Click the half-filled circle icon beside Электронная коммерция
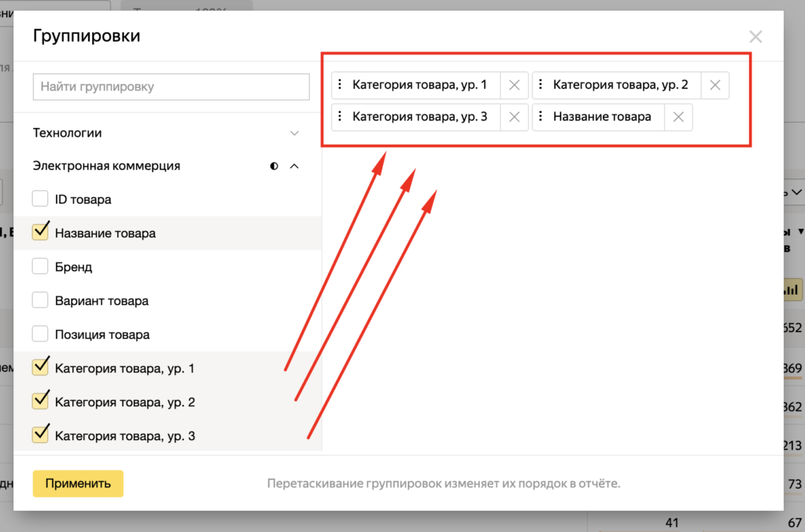The height and width of the screenshot is (532, 805). pos(274,167)
